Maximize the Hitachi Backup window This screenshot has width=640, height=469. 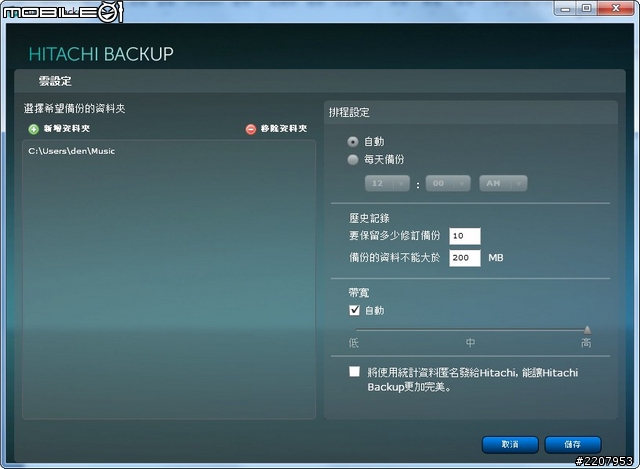587,8
